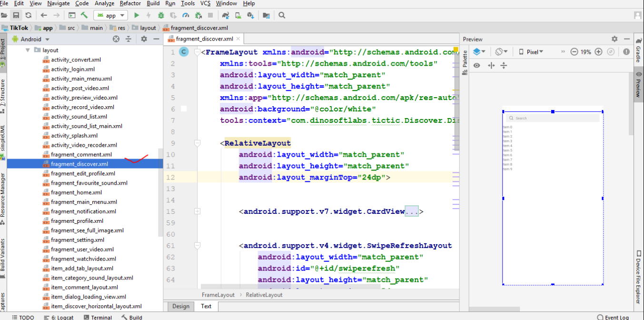Click the horizontal pack/expand icon in Preview
This screenshot has width=644, height=320.
pos(491,65)
